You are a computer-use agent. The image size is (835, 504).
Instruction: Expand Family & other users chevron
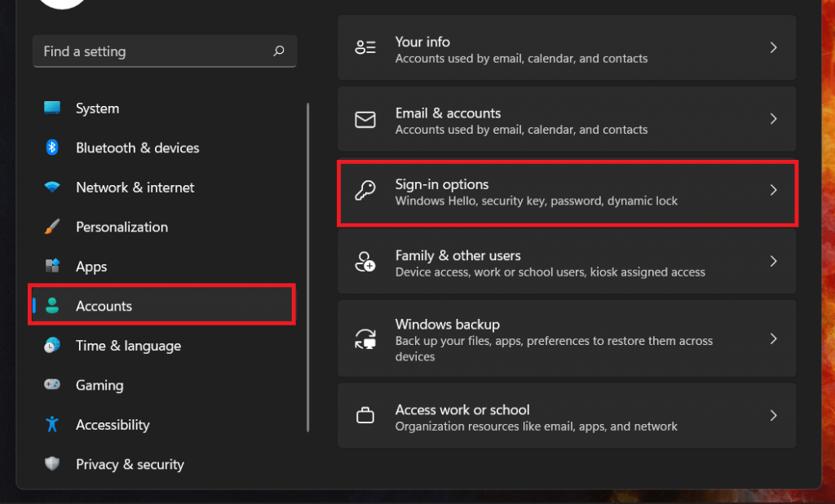coord(773,261)
